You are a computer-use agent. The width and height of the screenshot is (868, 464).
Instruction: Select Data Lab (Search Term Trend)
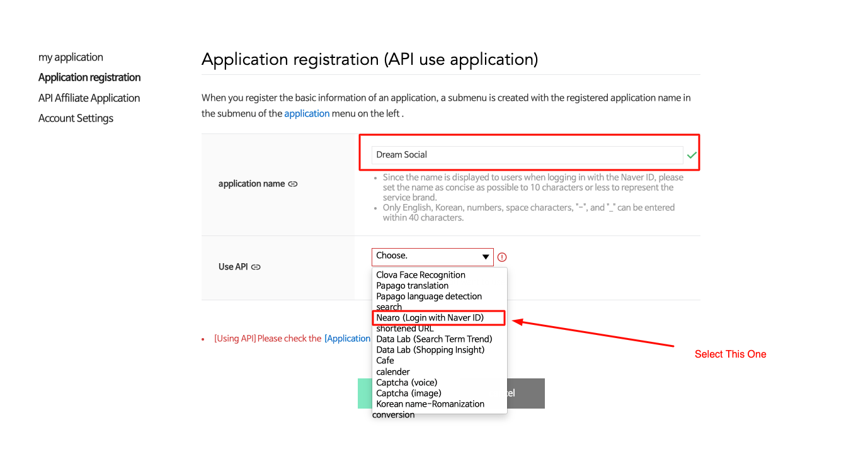point(440,339)
